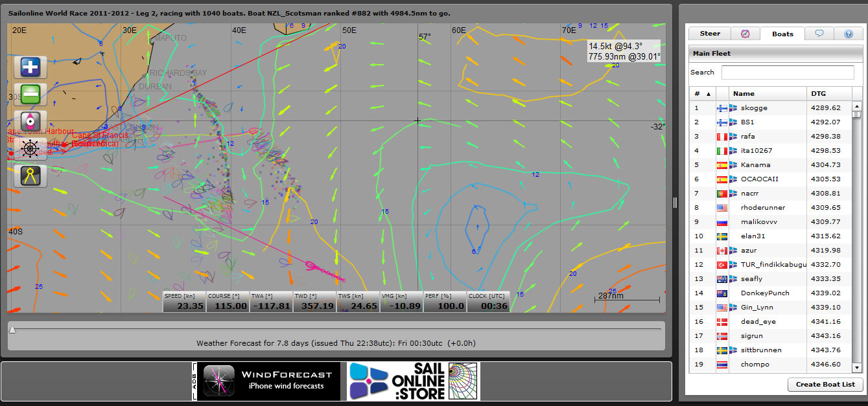The width and height of the screenshot is (868, 406).
Task: Click the Australia flag beside seafly
Action: click(722, 279)
